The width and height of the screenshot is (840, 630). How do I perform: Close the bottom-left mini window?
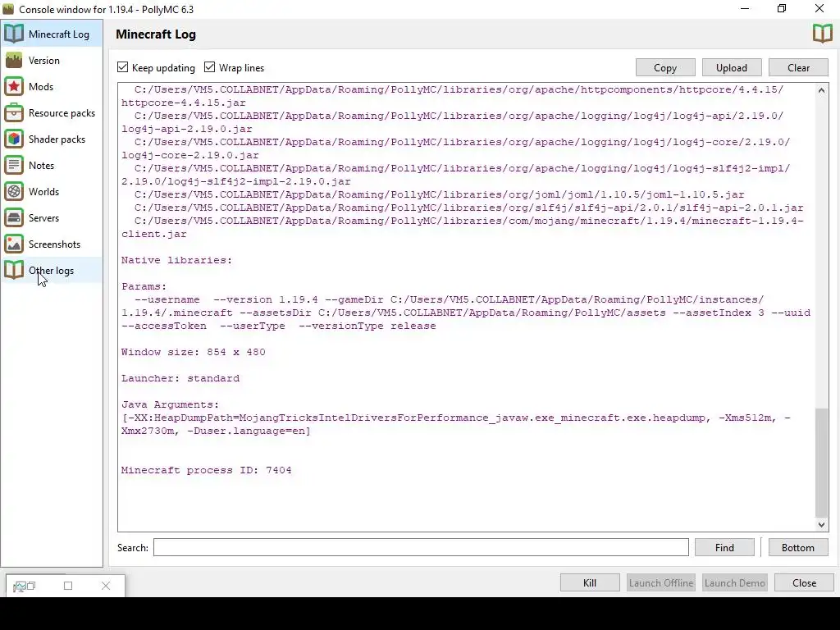[106, 586]
